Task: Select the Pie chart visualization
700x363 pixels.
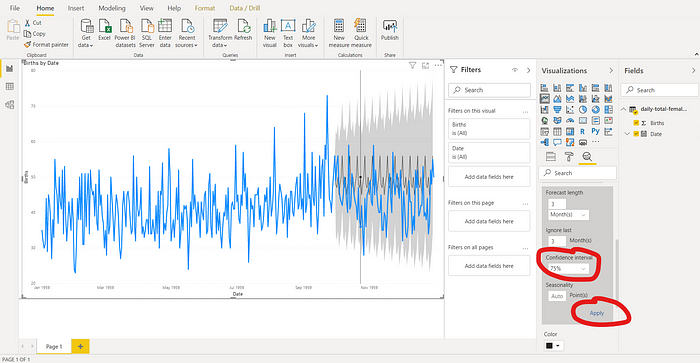Action: coord(583,109)
